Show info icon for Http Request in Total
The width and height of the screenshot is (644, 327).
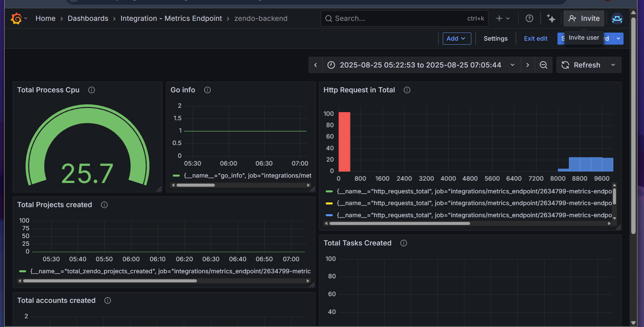coord(407,90)
